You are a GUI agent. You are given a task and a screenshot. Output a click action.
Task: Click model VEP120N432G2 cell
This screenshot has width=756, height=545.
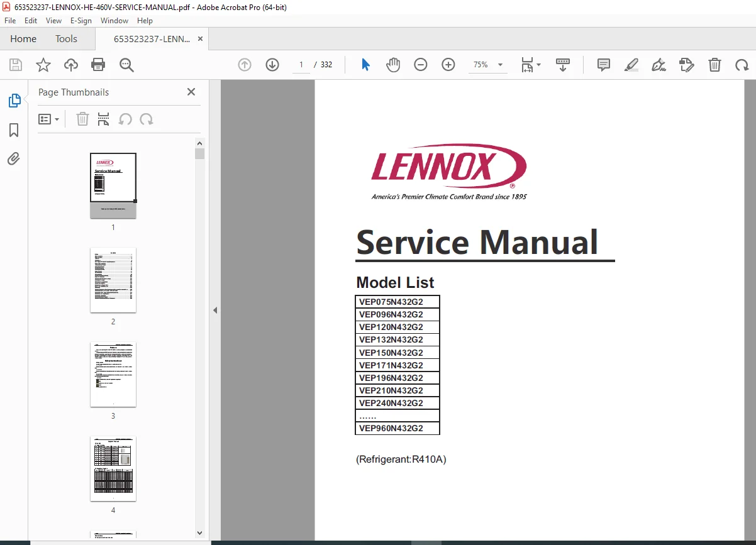coord(397,327)
